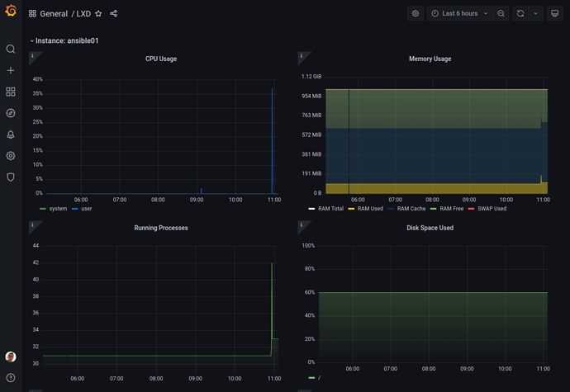Click the red SWAP Used color swatch
Viewport: 570px width, 392px height.
click(471, 209)
